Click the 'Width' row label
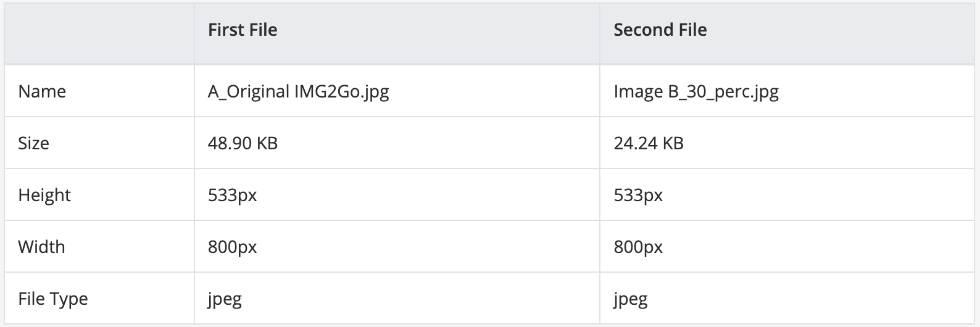 point(41,247)
